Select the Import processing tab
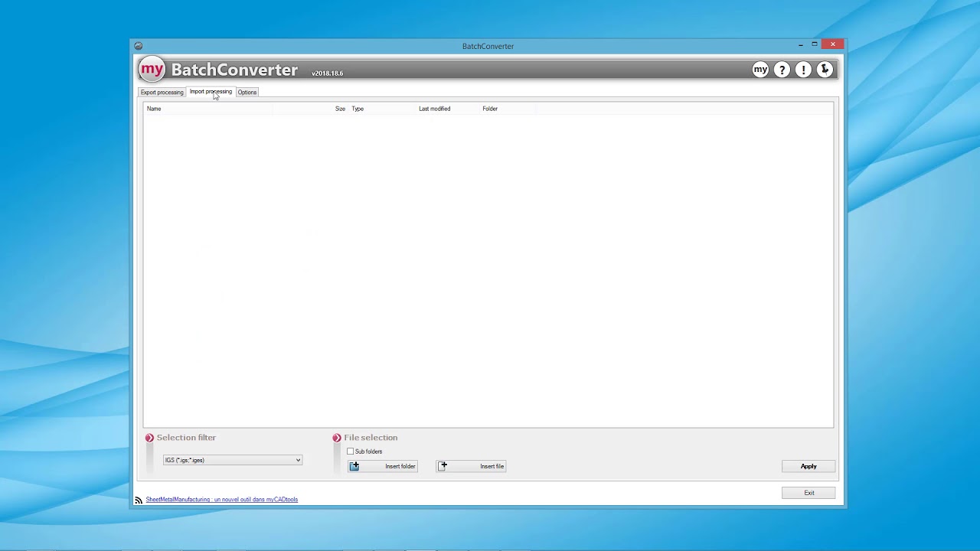980x551 pixels. 211,92
